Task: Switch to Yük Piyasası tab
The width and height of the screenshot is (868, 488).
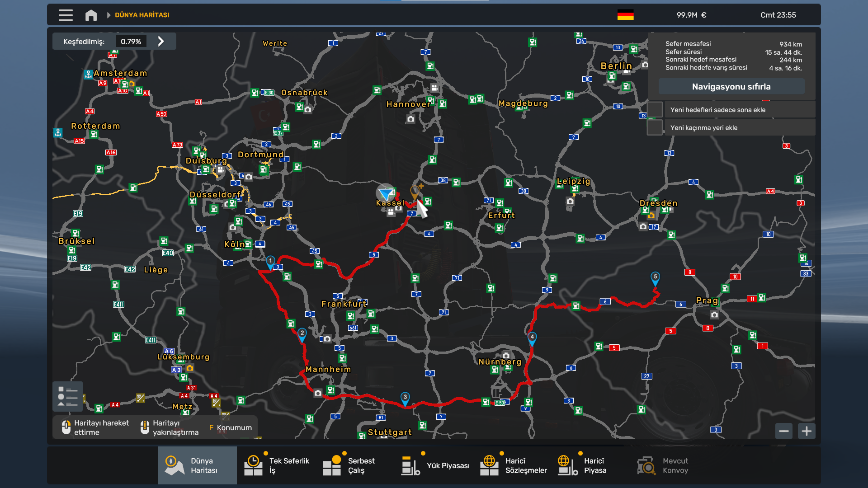Action: tap(436, 465)
